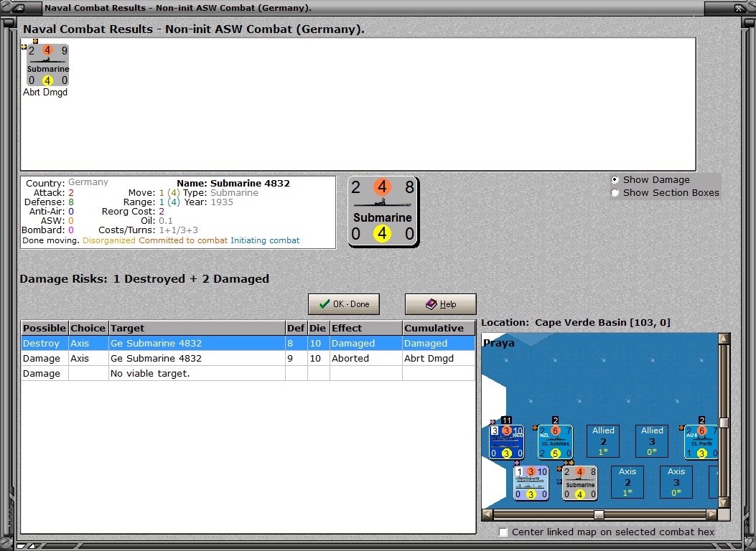The height and width of the screenshot is (551, 756).
Task: Click the map horizontal scrollbar thumb
Action: tap(599, 514)
